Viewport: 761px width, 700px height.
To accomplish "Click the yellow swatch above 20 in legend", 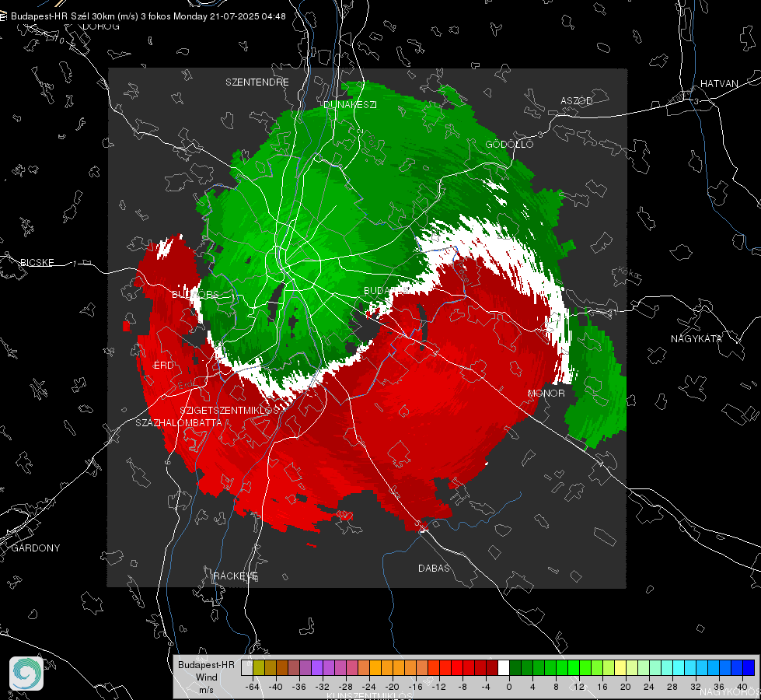I will click(620, 667).
